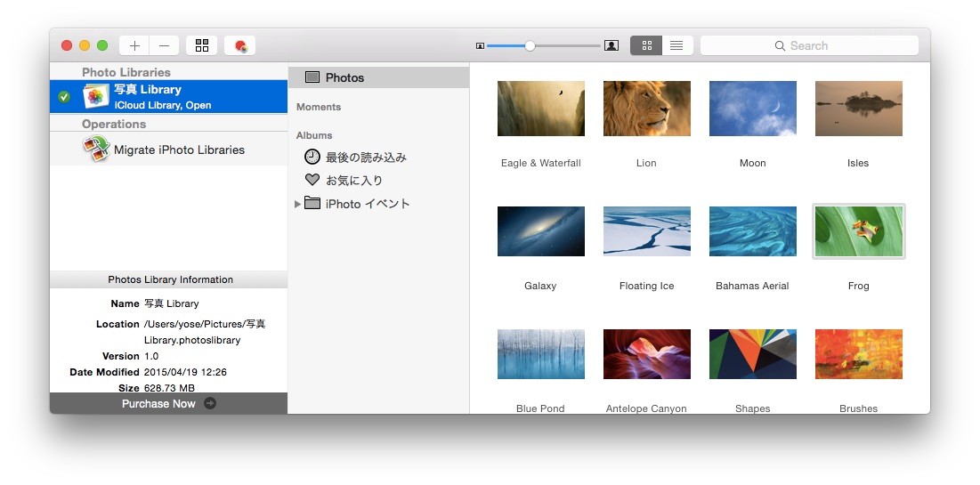The image size is (980, 485).
Task: Click large thumbnail size icon
Action: pyautogui.click(x=611, y=45)
